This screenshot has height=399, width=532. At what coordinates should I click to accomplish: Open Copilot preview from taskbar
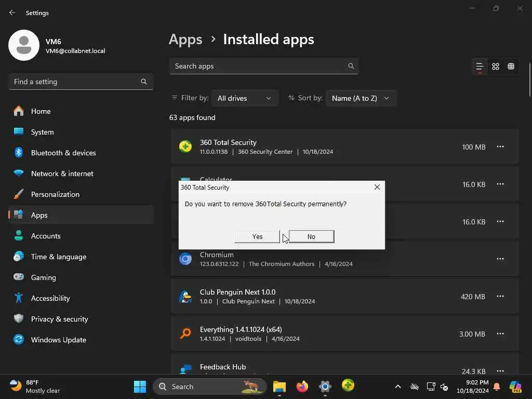tap(515, 387)
